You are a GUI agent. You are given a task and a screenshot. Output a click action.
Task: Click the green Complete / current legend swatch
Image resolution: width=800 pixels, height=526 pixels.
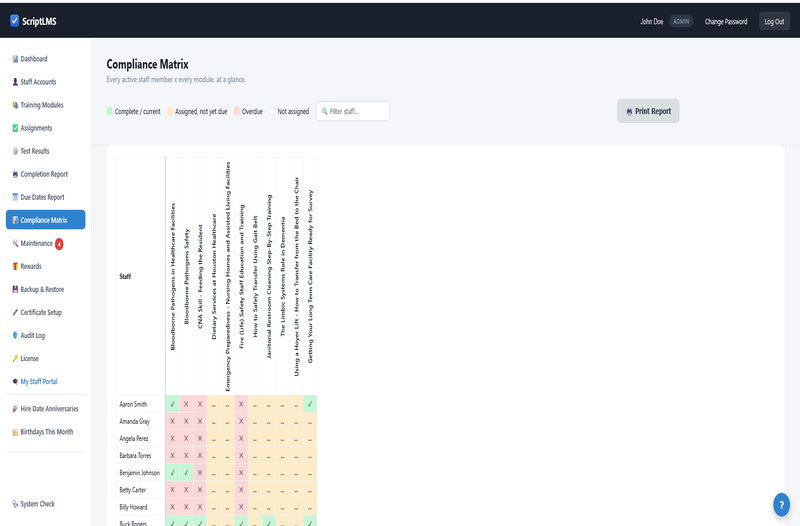(x=110, y=111)
